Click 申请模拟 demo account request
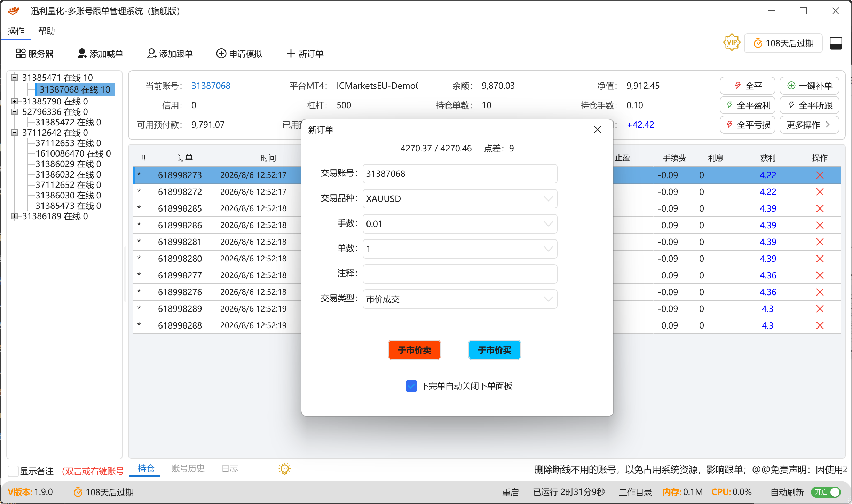The image size is (852, 504). (x=239, y=54)
